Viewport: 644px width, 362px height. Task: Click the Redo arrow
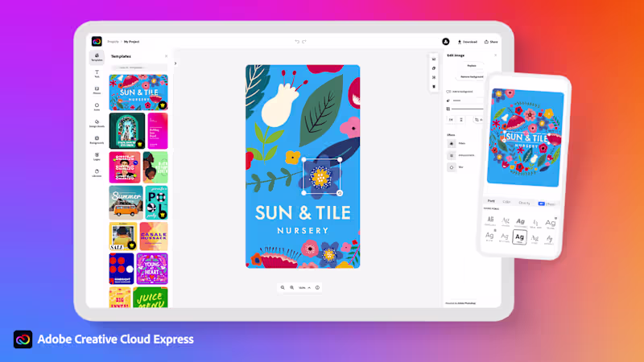point(304,42)
